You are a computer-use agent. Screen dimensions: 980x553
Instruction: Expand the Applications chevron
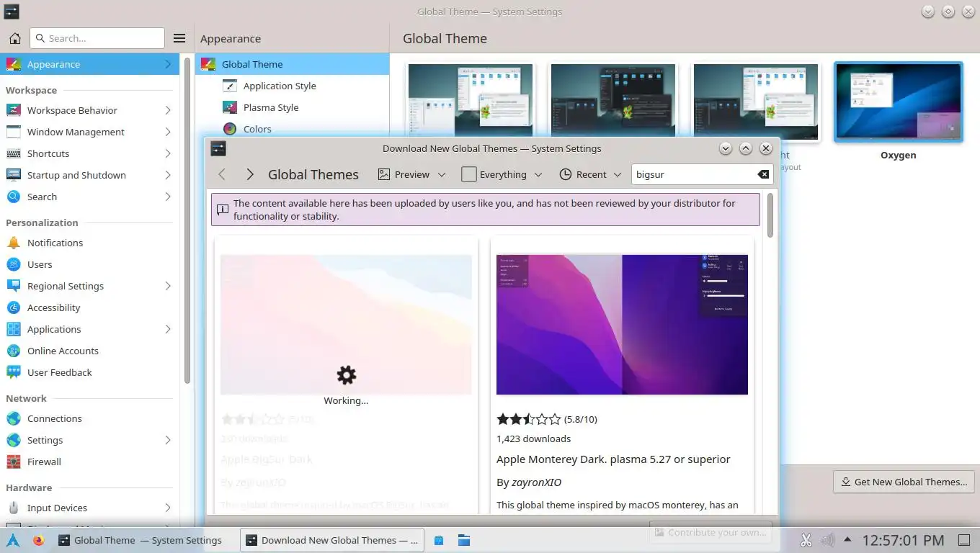(x=168, y=329)
